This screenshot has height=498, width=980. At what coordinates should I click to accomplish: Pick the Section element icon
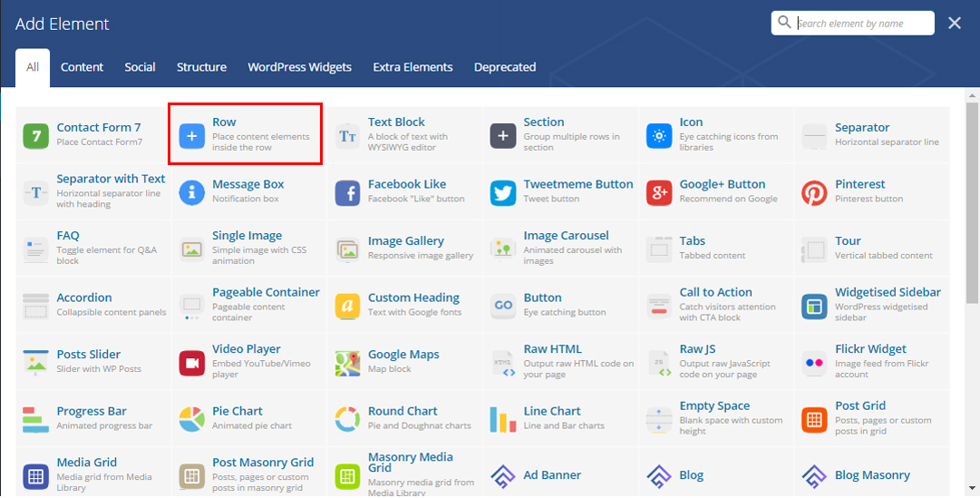click(x=503, y=136)
